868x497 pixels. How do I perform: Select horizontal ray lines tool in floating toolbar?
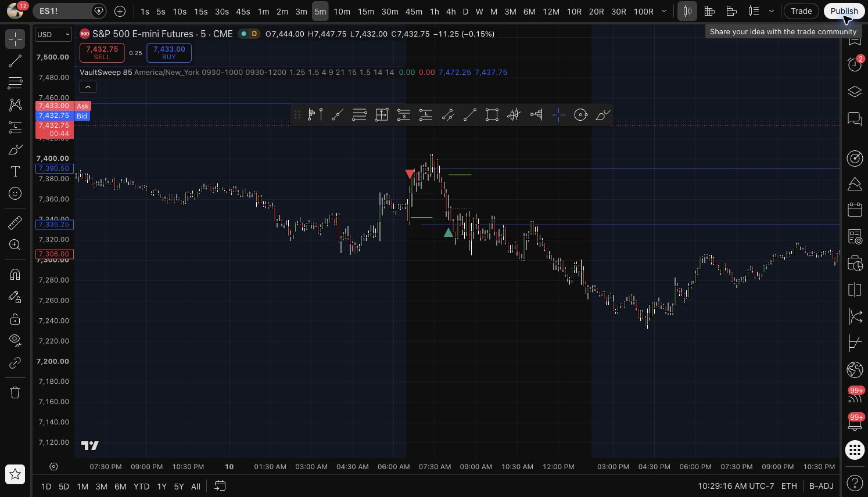pyautogui.click(x=360, y=115)
